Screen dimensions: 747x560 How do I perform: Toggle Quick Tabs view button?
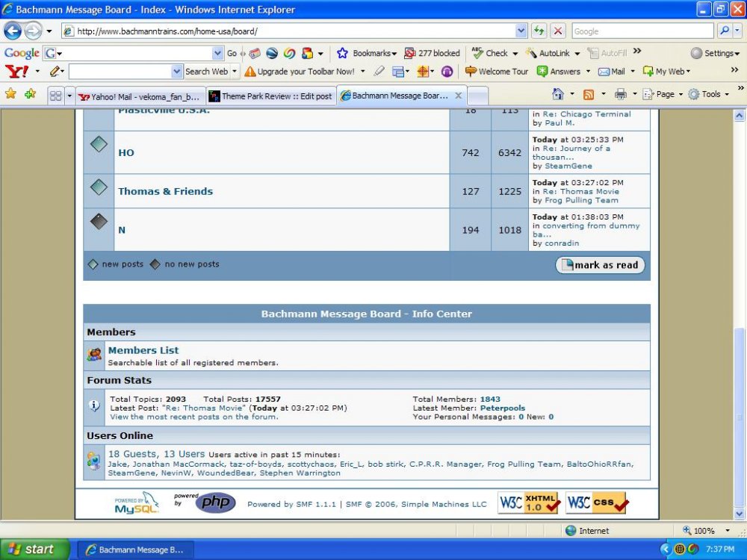[x=55, y=96]
